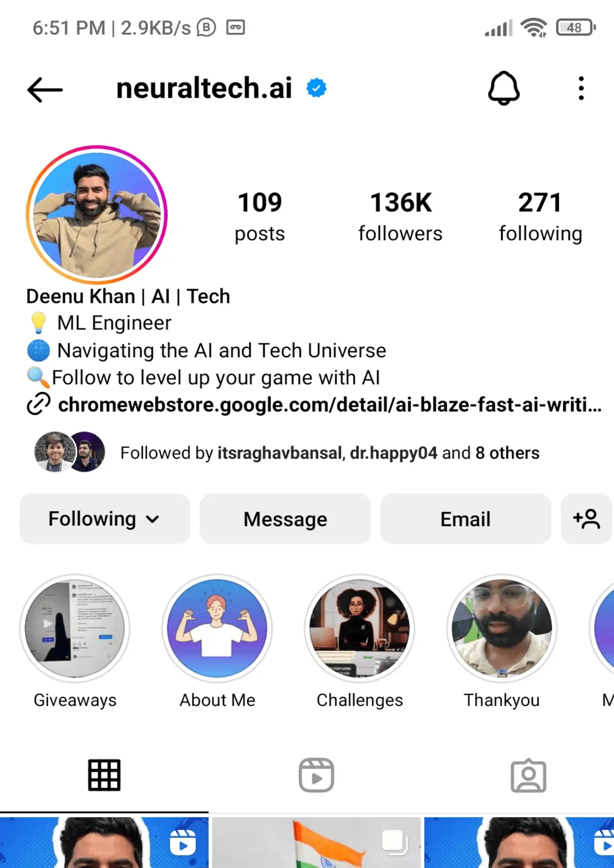Open the Thankyou story highlight

(x=502, y=628)
